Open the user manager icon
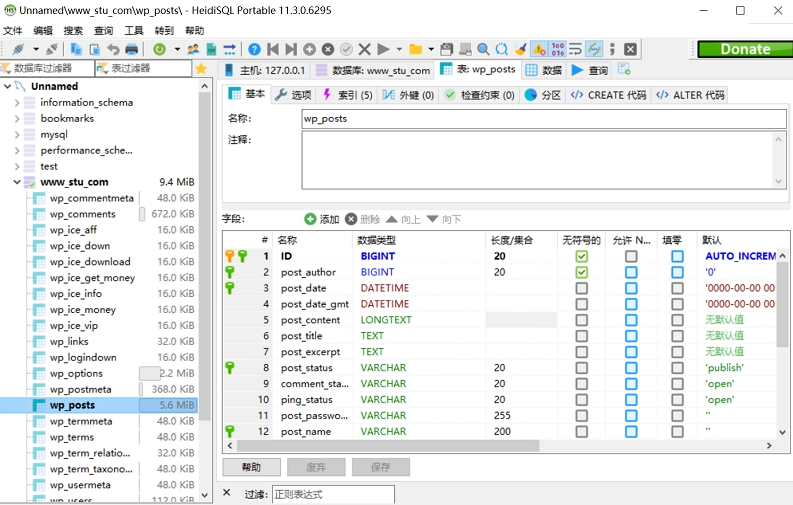793x505 pixels. click(194, 49)
